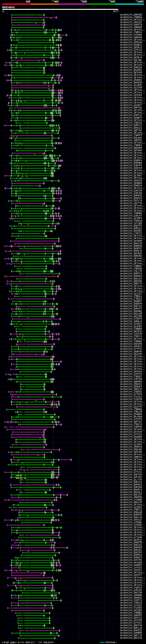Image resolution: width=146 pixels, height=644 pixels.
Task: Click the white query sequence bar
Action: coord(60,10)
